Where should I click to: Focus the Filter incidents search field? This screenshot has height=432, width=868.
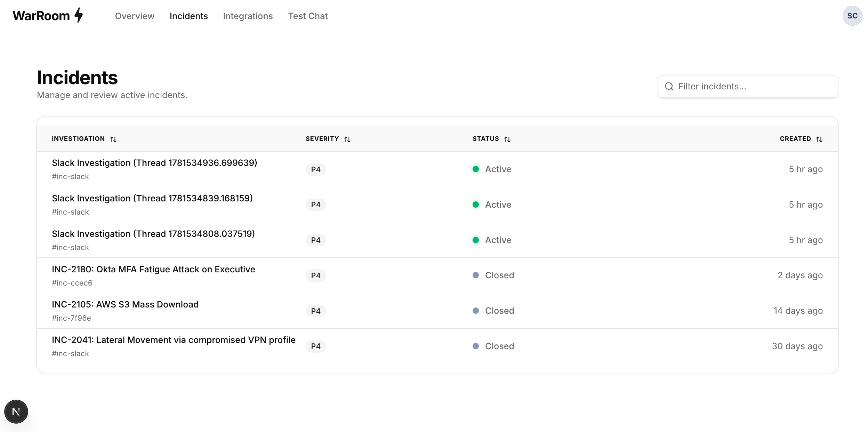pos(748,86)
